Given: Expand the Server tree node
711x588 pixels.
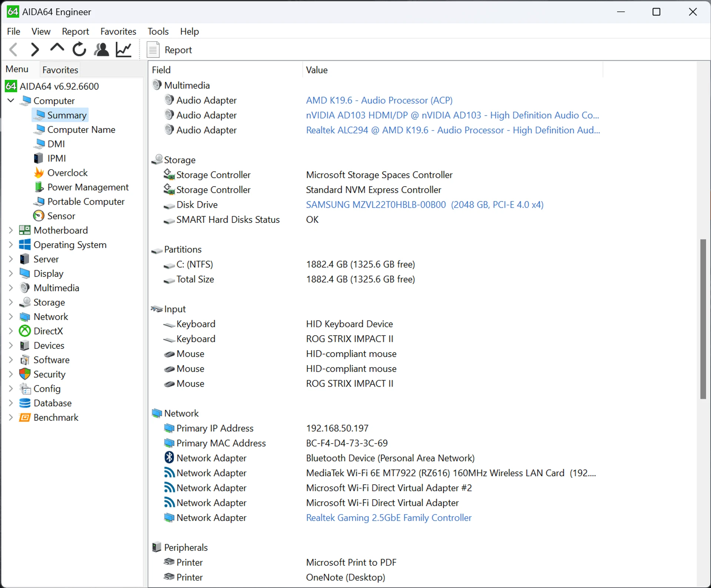Looking at the screenshot, I should click(11, 259).
